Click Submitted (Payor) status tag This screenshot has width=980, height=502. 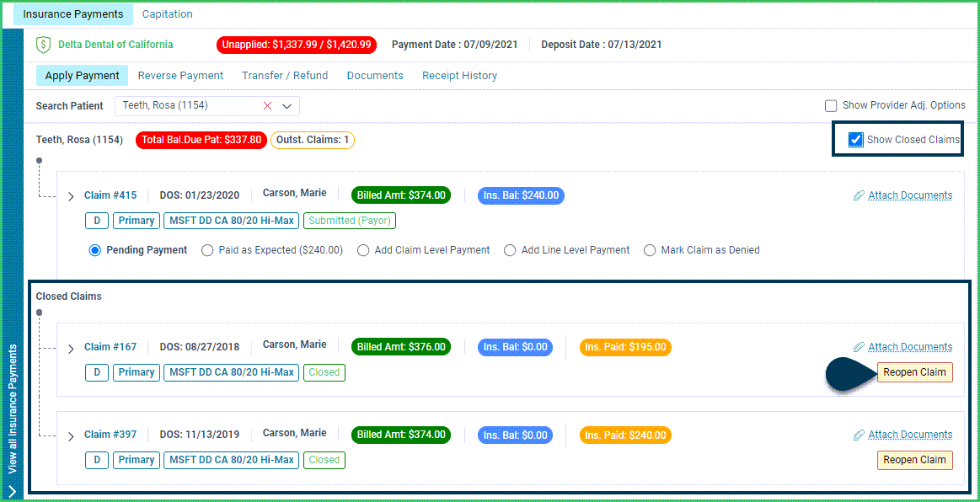tap(350, 221)
